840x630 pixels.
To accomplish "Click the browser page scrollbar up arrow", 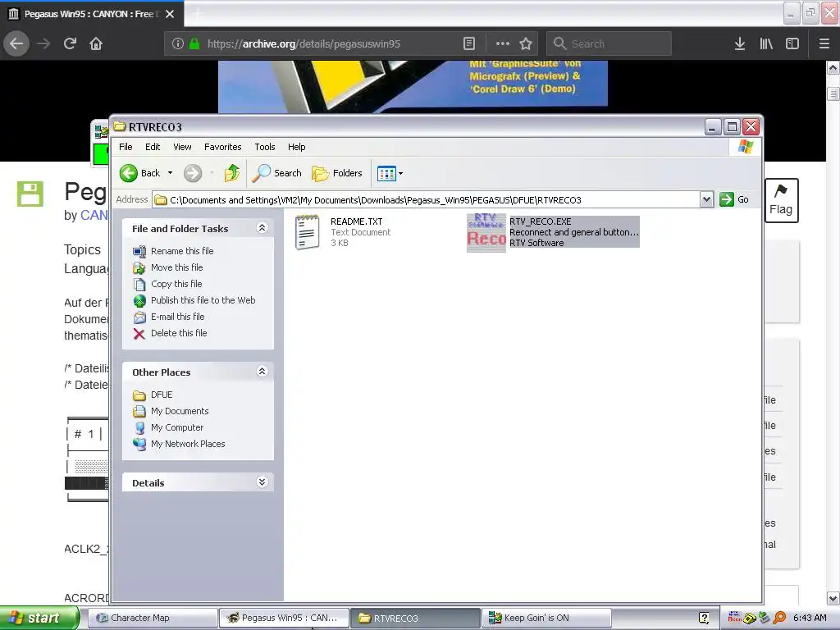I will click(833, 68).
